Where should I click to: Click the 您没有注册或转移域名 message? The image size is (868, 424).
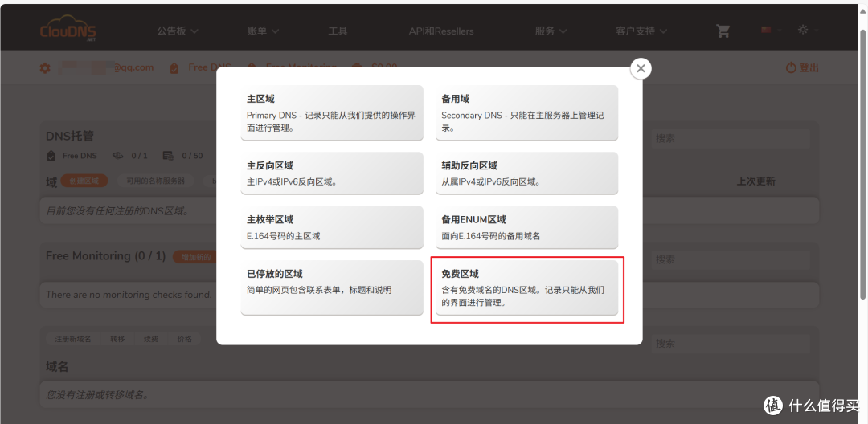tap(97, 395)
